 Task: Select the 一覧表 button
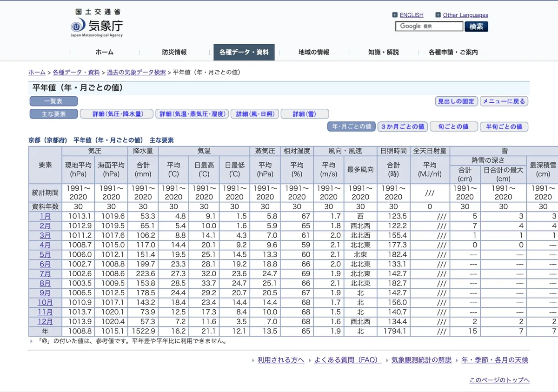click(53, 101)
